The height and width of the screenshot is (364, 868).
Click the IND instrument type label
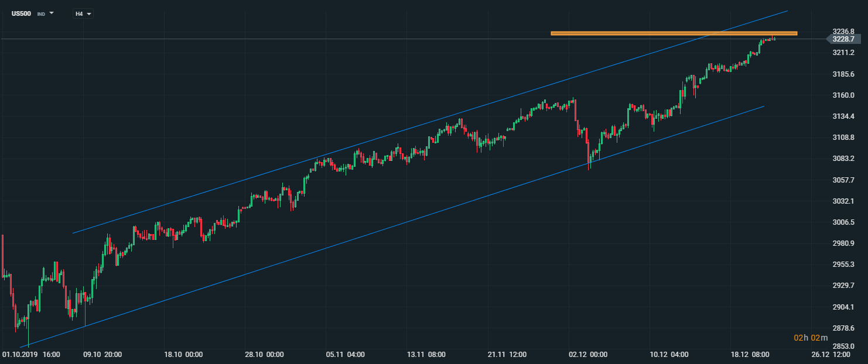[41, 13]
